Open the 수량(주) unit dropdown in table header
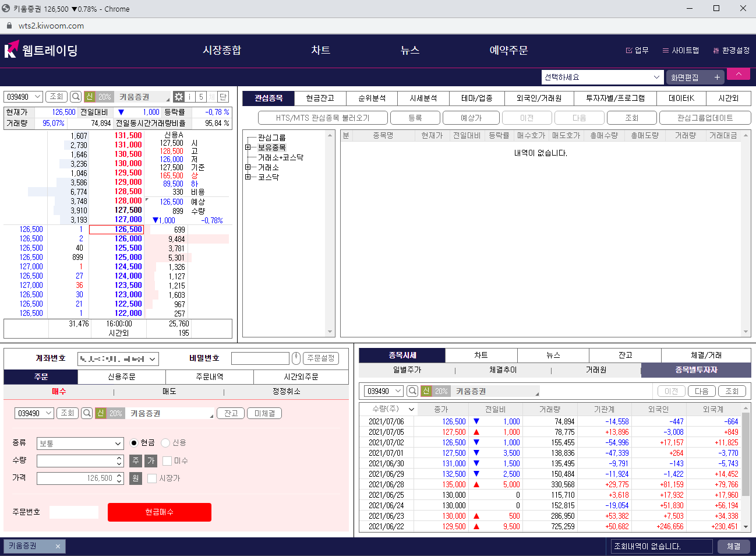Image resolution: width=756 pixels, height=556 pixels. [x=411, y=409]
